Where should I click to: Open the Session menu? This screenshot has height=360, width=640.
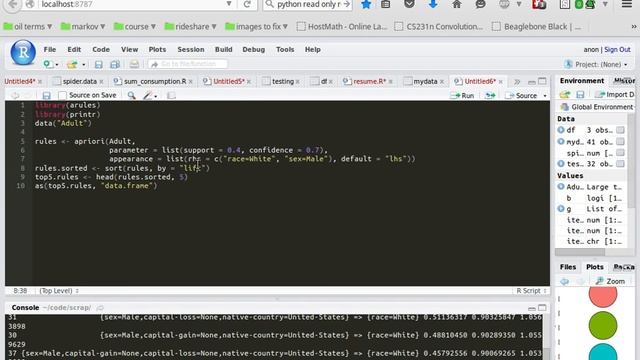[191, 49]
